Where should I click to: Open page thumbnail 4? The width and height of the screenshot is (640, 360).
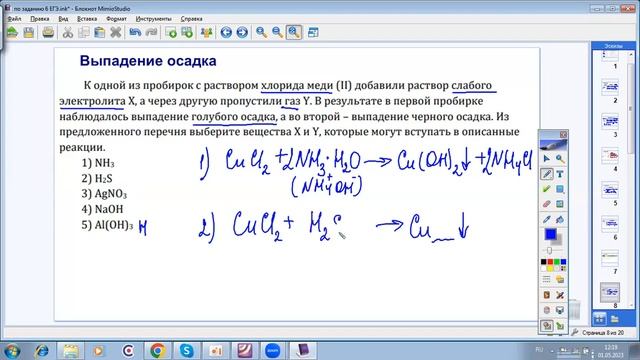[610, 156]
